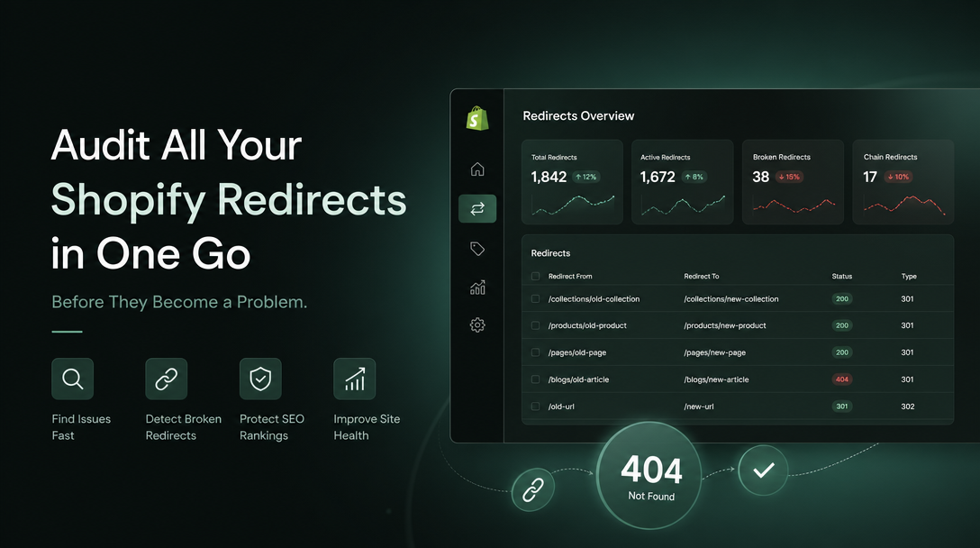Viewport: 980px width, 548px height.
Task: Click the round link icon beside 404 bubble
Action: tap(533, 489)
